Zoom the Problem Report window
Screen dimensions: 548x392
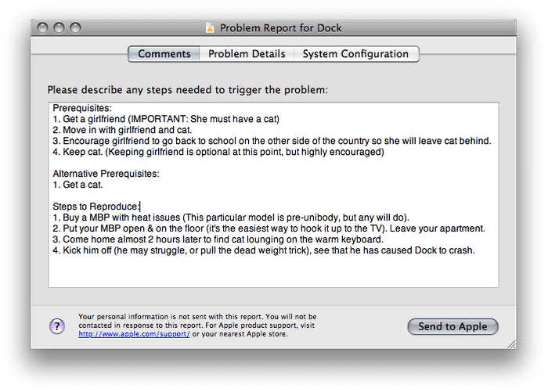[x=75, y=27]
